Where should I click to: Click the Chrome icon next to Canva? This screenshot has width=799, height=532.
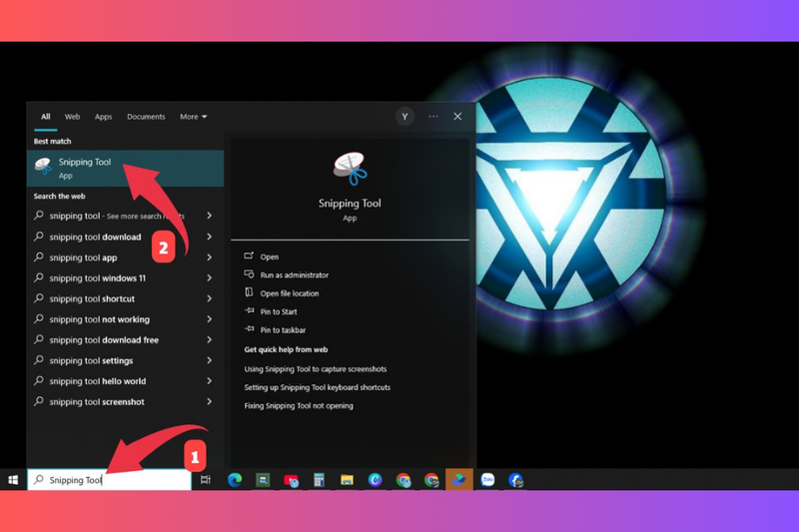tap(403, 479)
